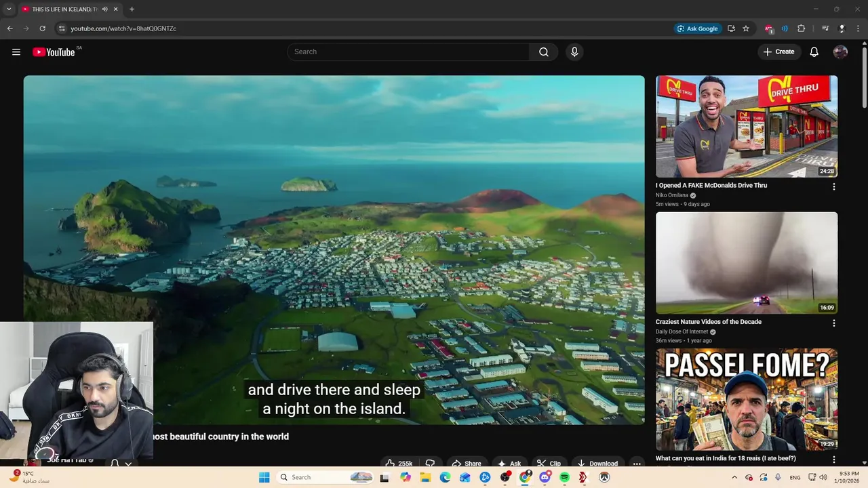
Task: Click the YouTube search magnifier button
Action: [544, 52]
